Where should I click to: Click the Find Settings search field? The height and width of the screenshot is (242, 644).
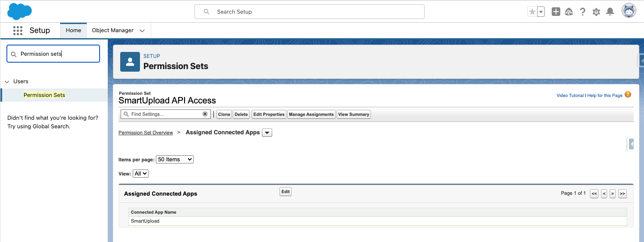click(x=165, y=114)
